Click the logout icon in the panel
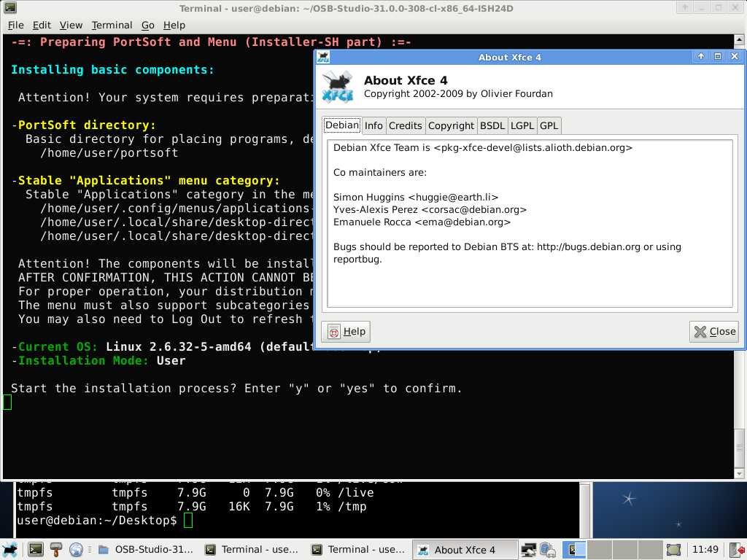This screenshot has height=560, width=747. [x=738, y=550]
